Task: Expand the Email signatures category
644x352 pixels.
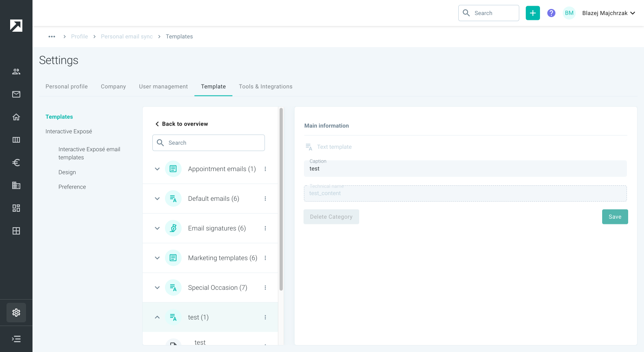Action: click(x=157, y=228)
